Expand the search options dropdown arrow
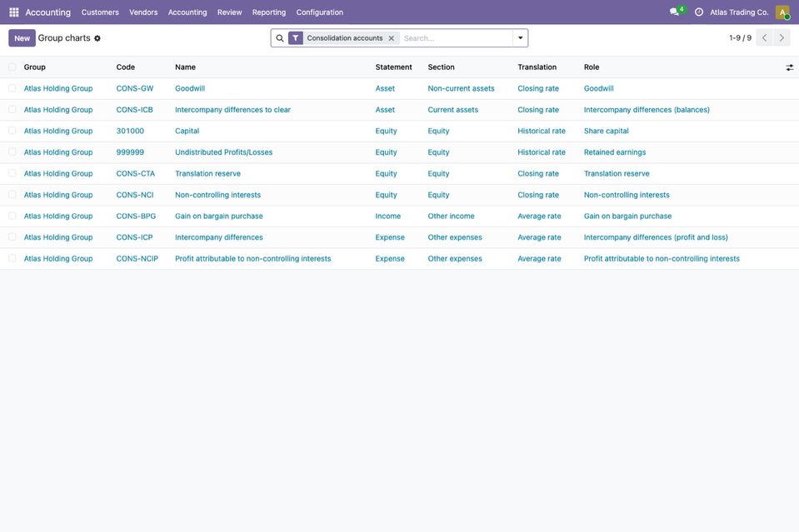799x532 pixels. click(x=520, y=37)
